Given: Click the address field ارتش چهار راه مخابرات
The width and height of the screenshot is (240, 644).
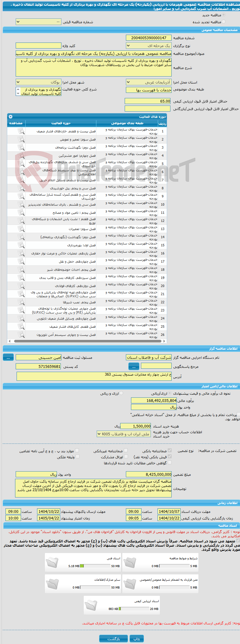Looking at the screenshot, I should (x=94, y=376).
